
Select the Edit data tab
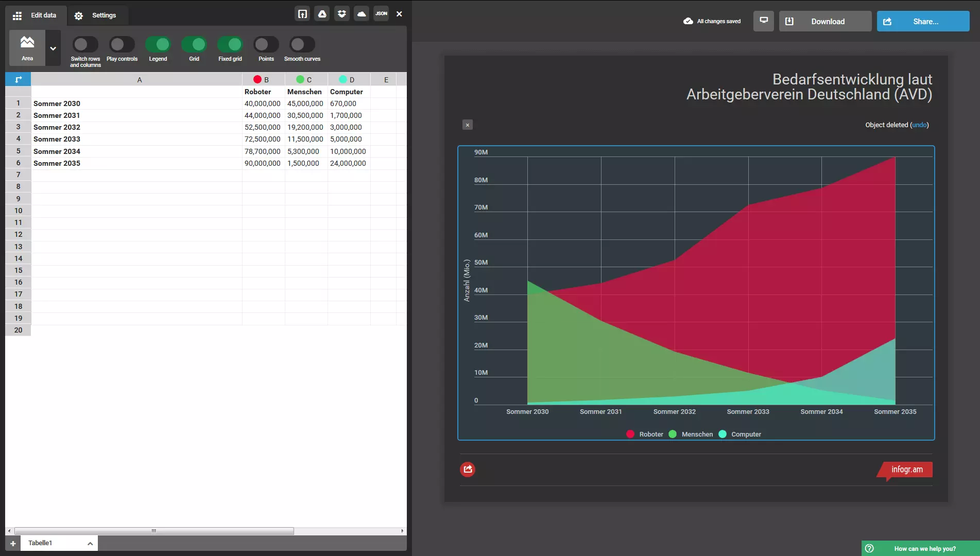(x=36, y=15)
